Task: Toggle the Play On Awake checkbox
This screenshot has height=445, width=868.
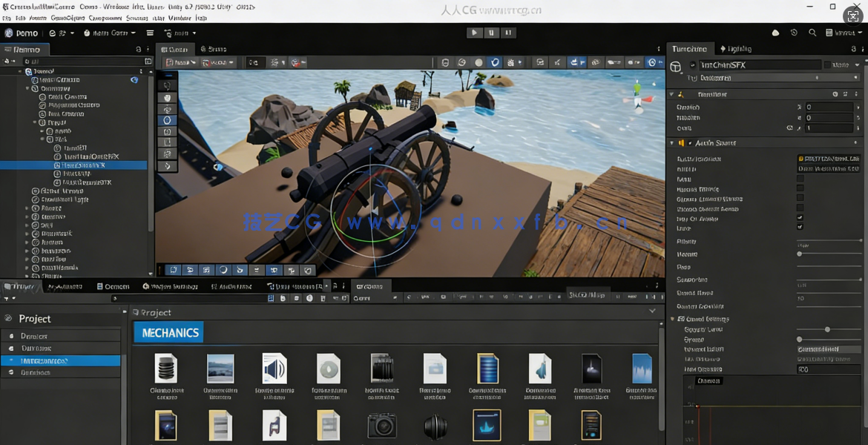Action: pyautogui.click(x=799, y=217)
